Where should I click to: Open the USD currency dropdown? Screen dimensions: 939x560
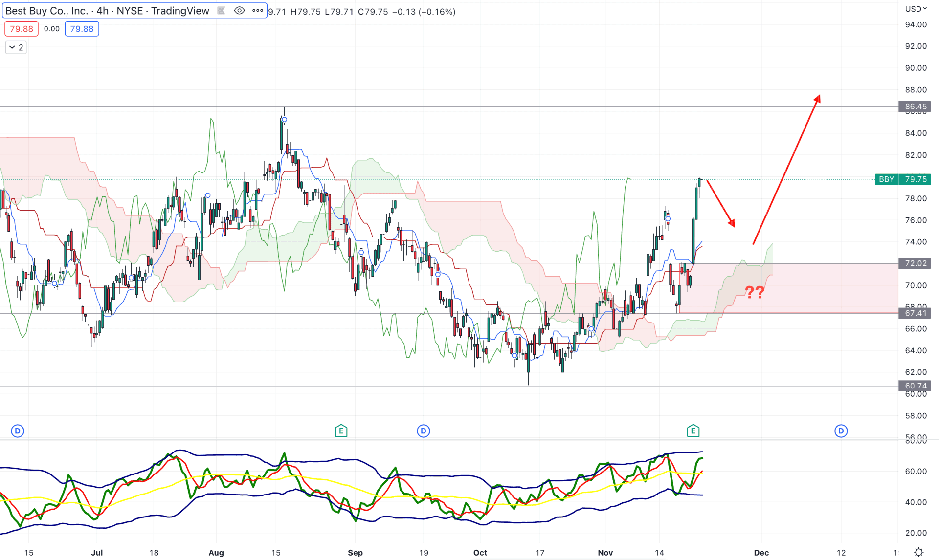(916, 9)
